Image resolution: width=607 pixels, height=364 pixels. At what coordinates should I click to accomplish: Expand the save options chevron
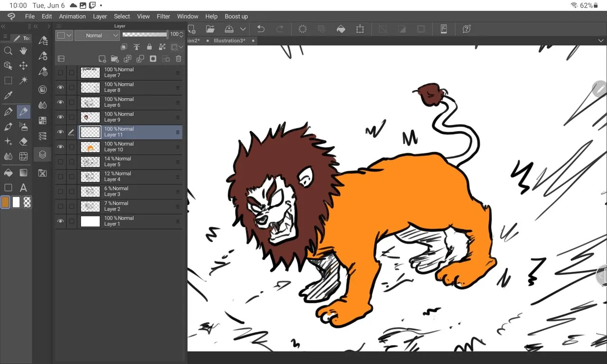point(243,29)
